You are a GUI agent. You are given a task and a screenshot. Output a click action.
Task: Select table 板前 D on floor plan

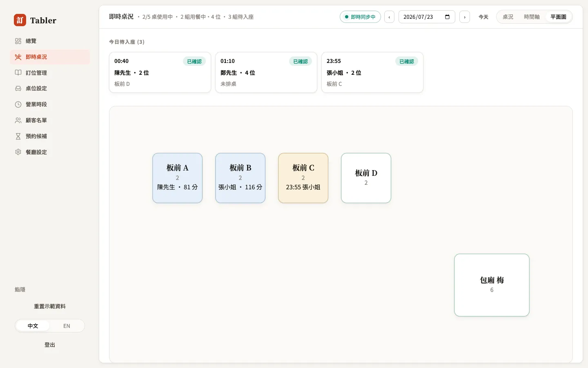tap(366, 178)
